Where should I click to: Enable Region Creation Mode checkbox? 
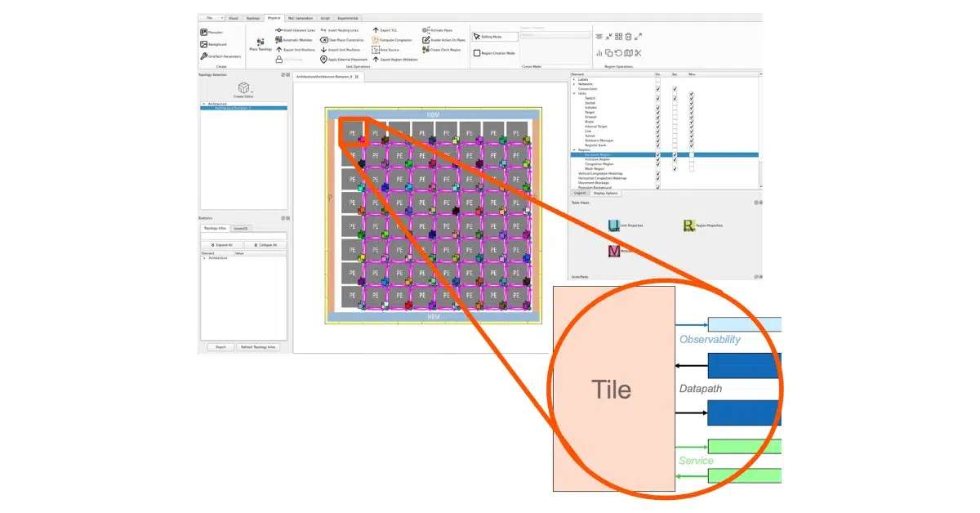pos(477,53)
